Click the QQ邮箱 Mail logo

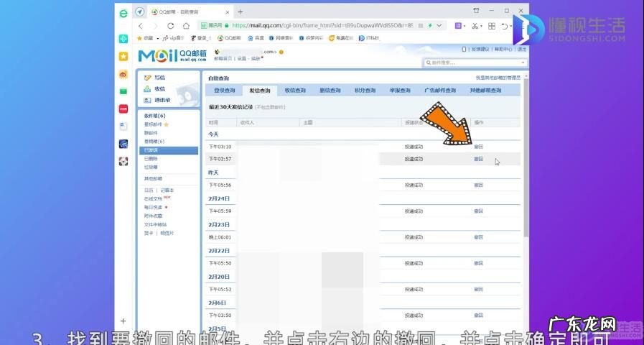pyautogui.click(x=172, y=55)
